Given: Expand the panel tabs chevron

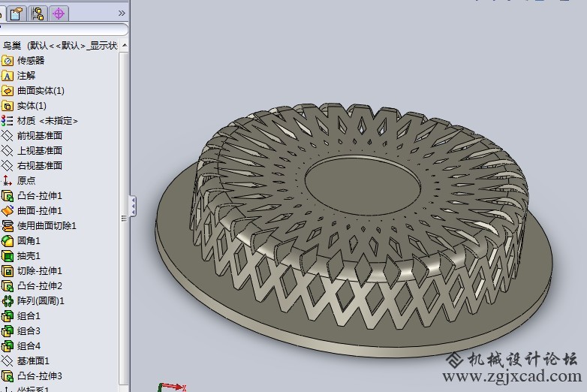Looking at the screenshot, I should (122, 14).
